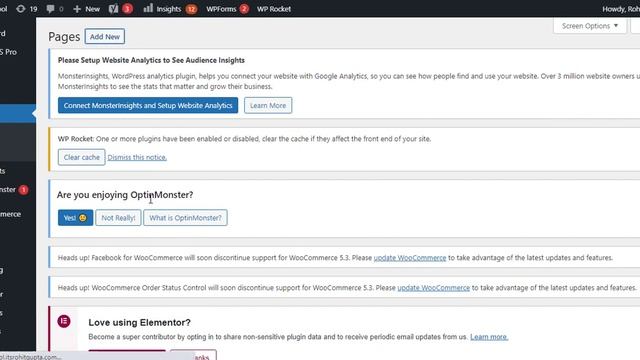
Task: Click the Learn More button
Action: point(268,105)
